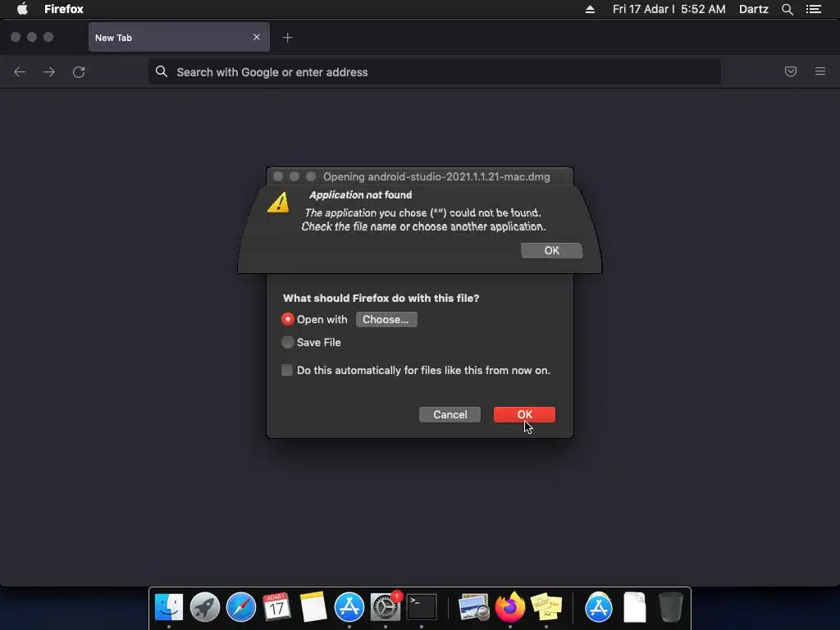Go back one page
The width and height of the screenshot is (840, 630).
(x=20, y=72)
